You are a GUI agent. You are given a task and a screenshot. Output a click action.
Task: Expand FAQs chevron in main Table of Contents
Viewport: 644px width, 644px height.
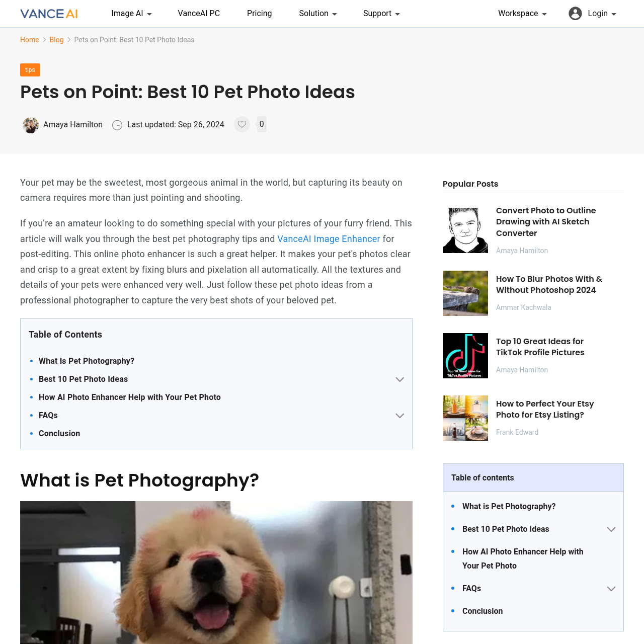[x=400, y=416]
